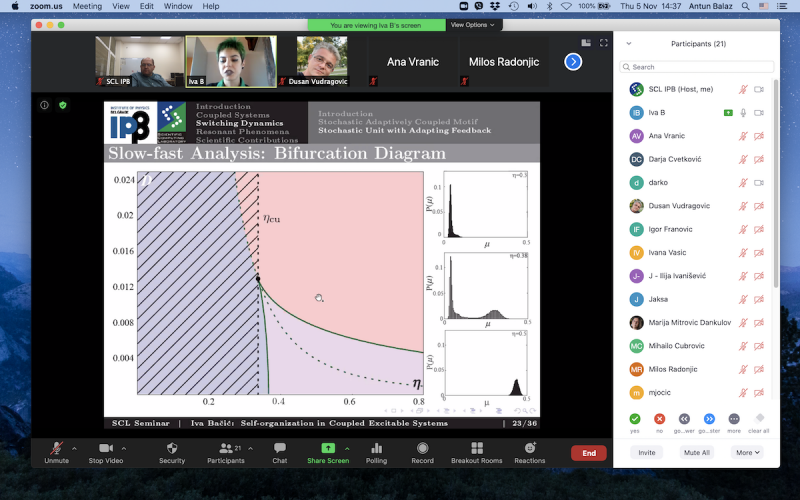Open the Meeting menu in menu bar
The width and height of the screenshot is (800, 500).
pos(87,6)
